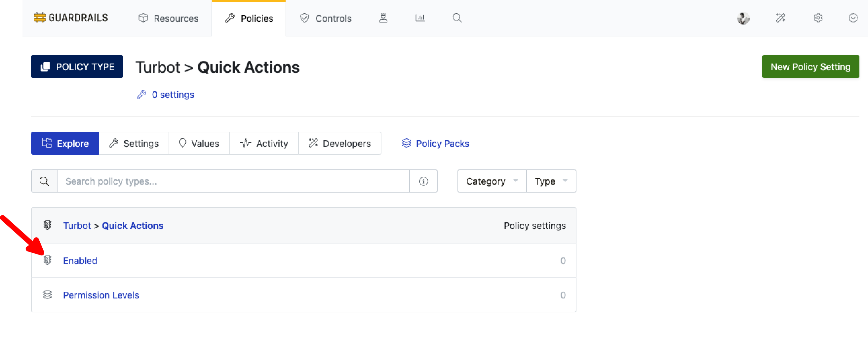Click the info circle beside the search field
868x360 pixels.
point(423,181)
